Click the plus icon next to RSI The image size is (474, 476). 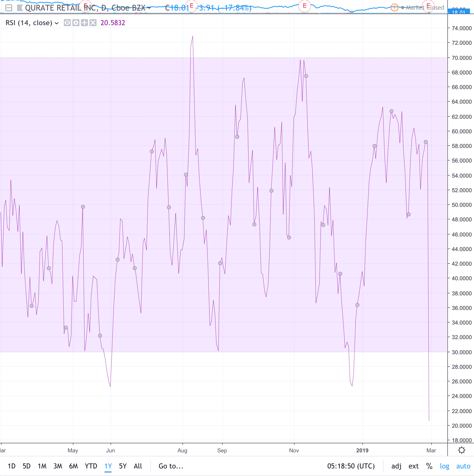pyautogui.click(x=84, y=23)
